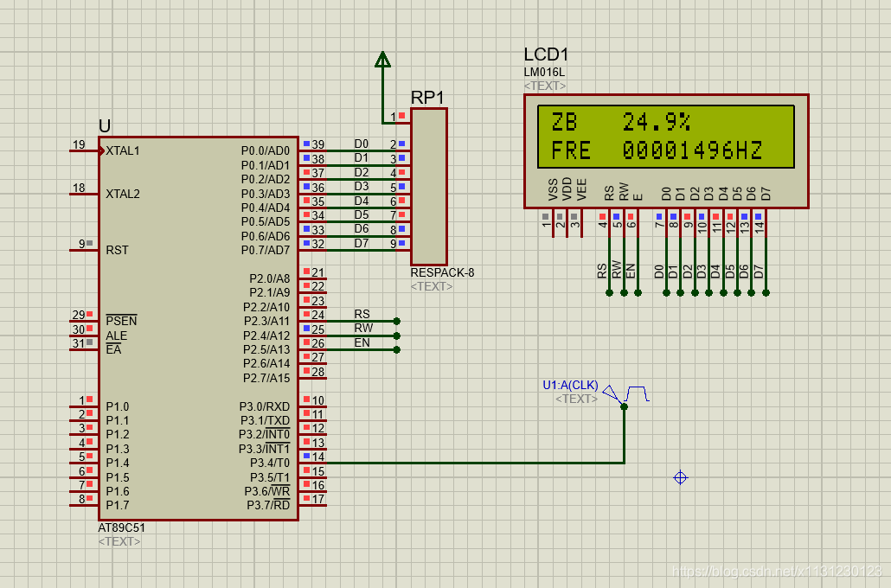Screen dimensions: 891x588
Task: Click the D4 wire label by pin 35
Action: click(x=362, y=201)
